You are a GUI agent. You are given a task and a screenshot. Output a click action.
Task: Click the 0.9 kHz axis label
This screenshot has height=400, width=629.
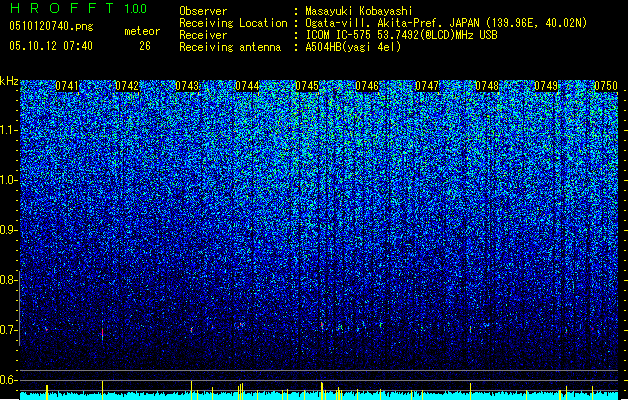[x=9, y=230]
